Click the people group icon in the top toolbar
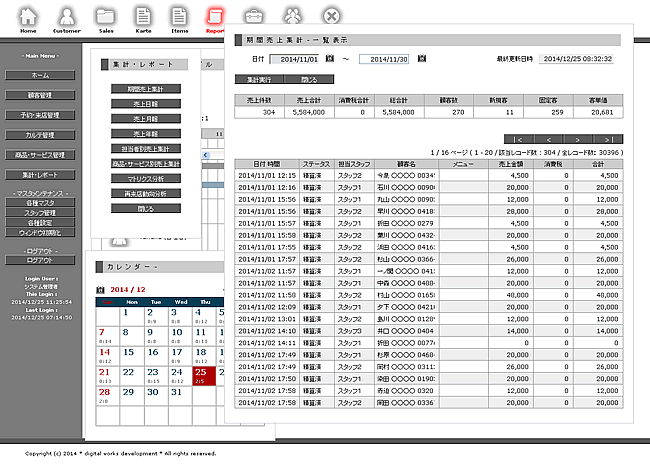 293,16
